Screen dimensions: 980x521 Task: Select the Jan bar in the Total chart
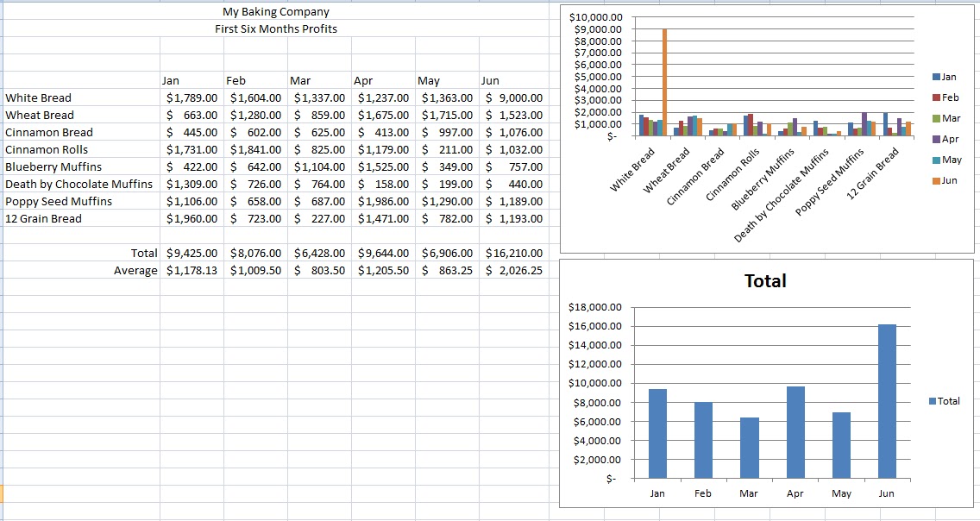point(657,434)
